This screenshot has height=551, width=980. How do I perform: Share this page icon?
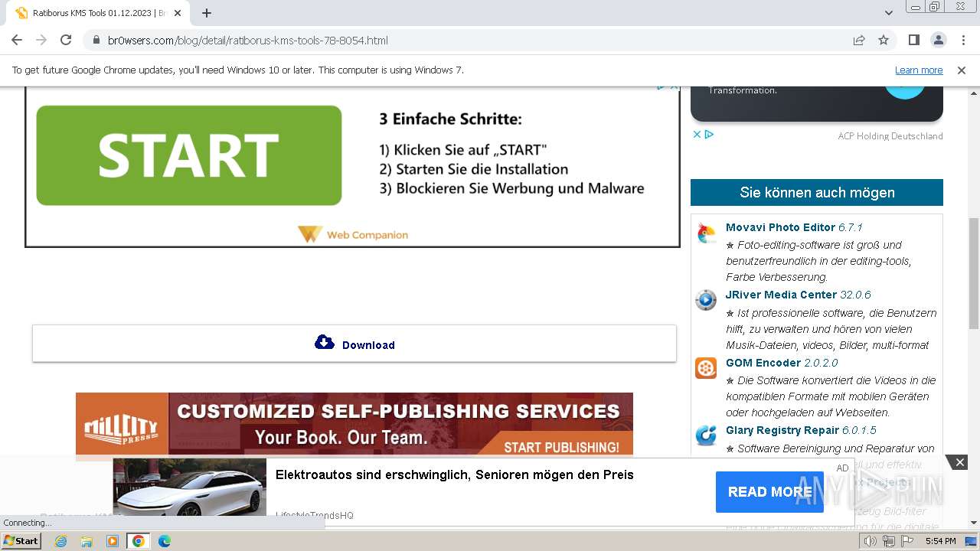pyautogui.click(x=859, y=40)
